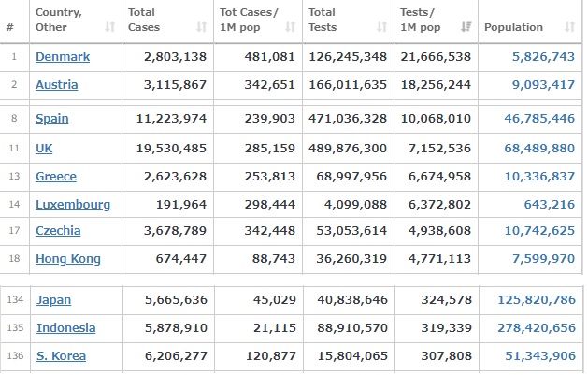Viewport: 588px width, 375px height.
Task: Visit the Czechia country link
Action: tap(58, 231)
